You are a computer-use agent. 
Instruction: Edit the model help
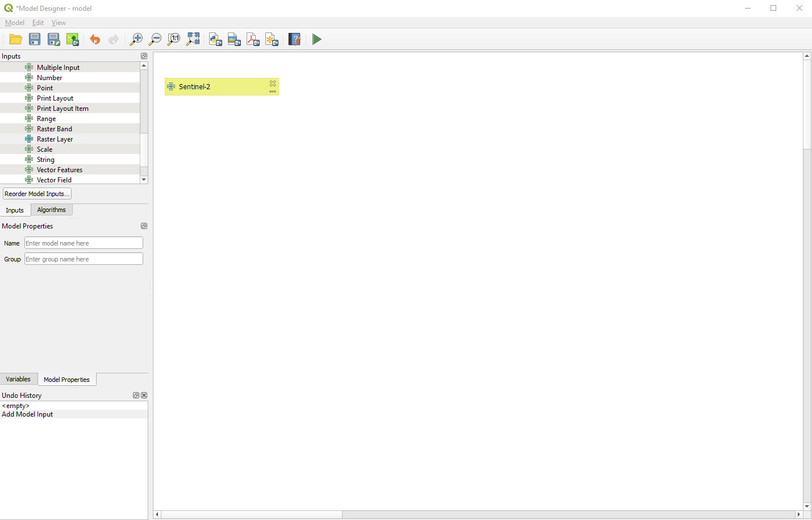(294, 39)
